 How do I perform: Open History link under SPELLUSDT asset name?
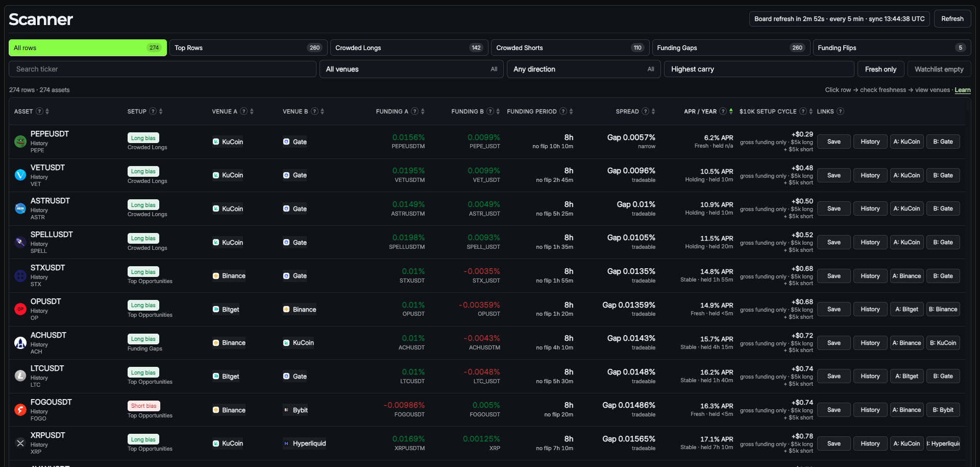[x=39, y=244]
